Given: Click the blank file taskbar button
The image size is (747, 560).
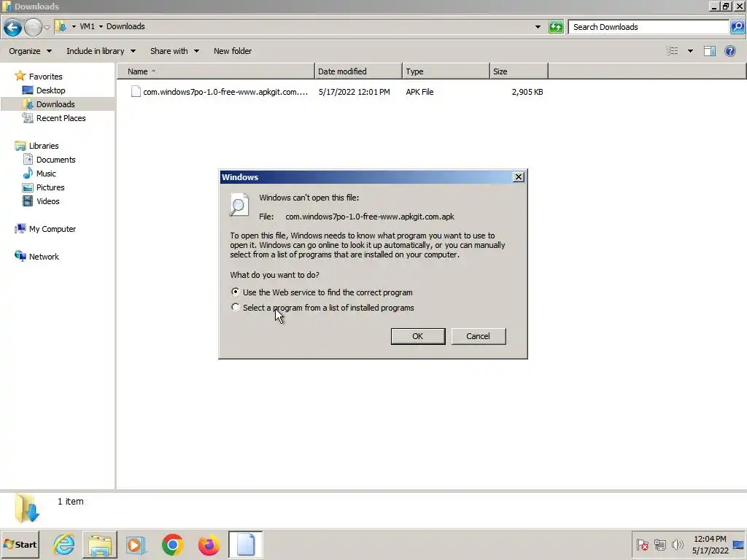Looking at the screenshot, I should (x=245, y=544).
